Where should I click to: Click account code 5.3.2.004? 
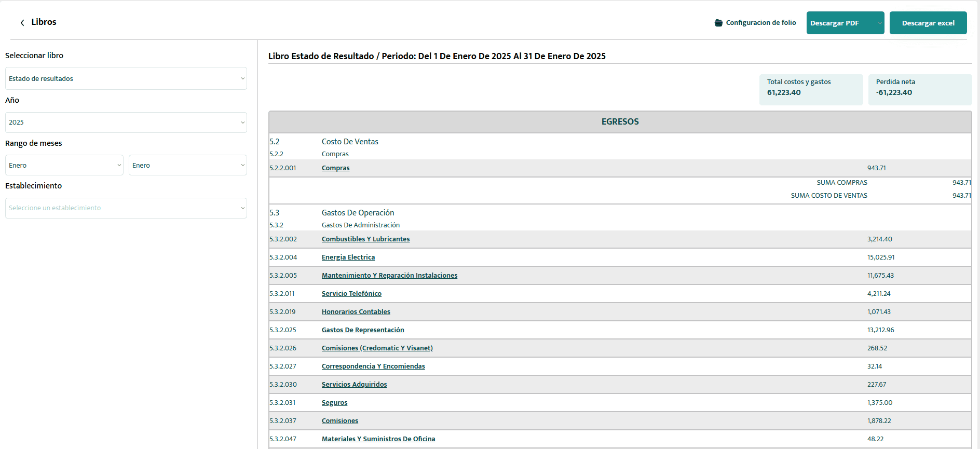[x=283, y=257]
